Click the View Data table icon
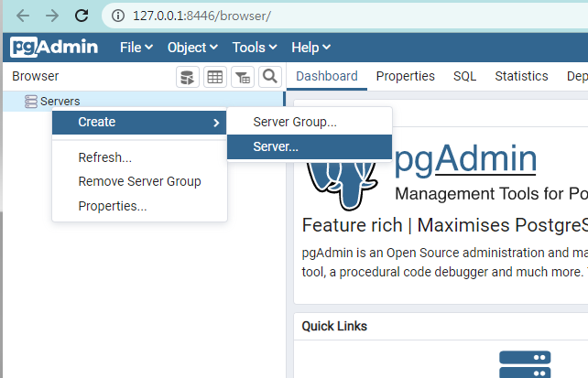 [x=215, y=77]
